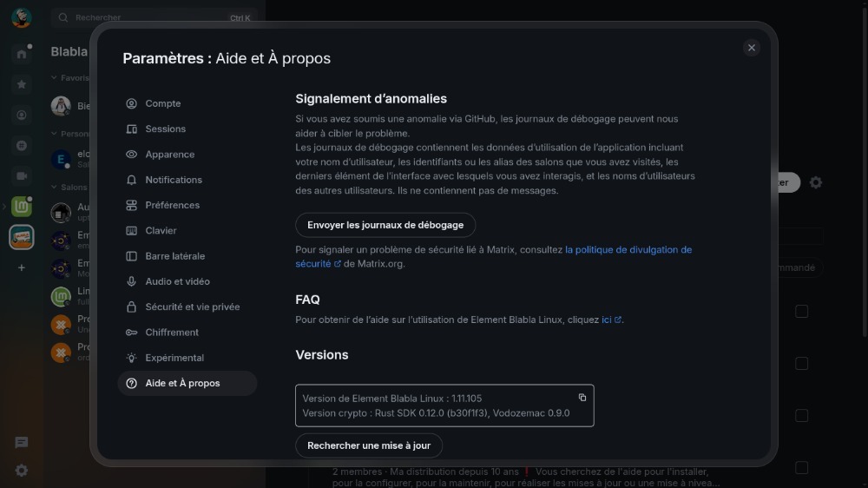Follow the 'ici' FAQ help link
Image resolution: width=868 pixels, height=488 pixels.
(x=607, y=320)
